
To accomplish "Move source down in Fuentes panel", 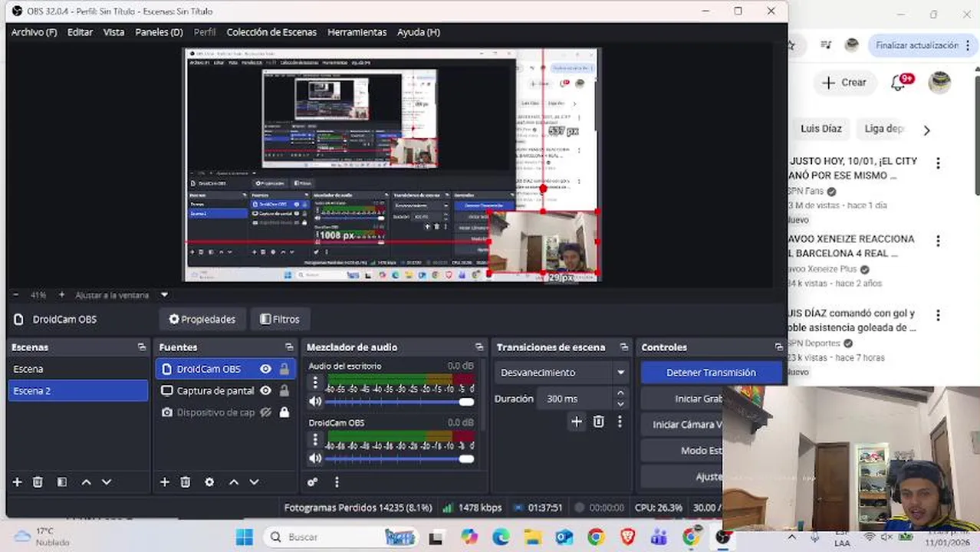I will tap(254, 482).
